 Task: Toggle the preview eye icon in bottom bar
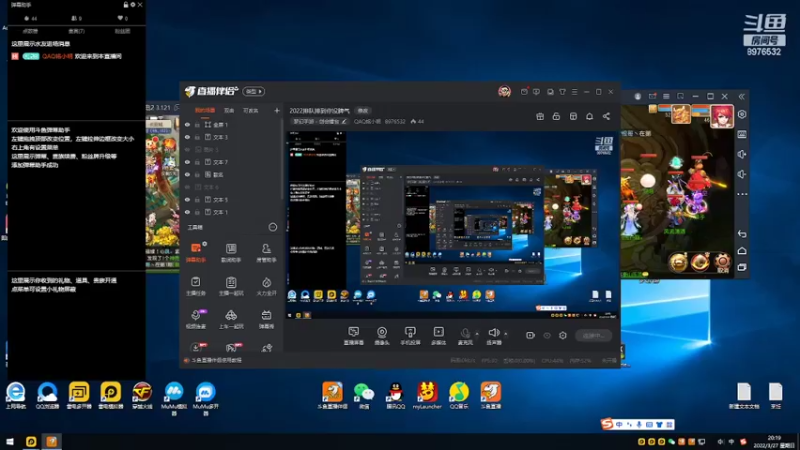(x=547, y=335)
